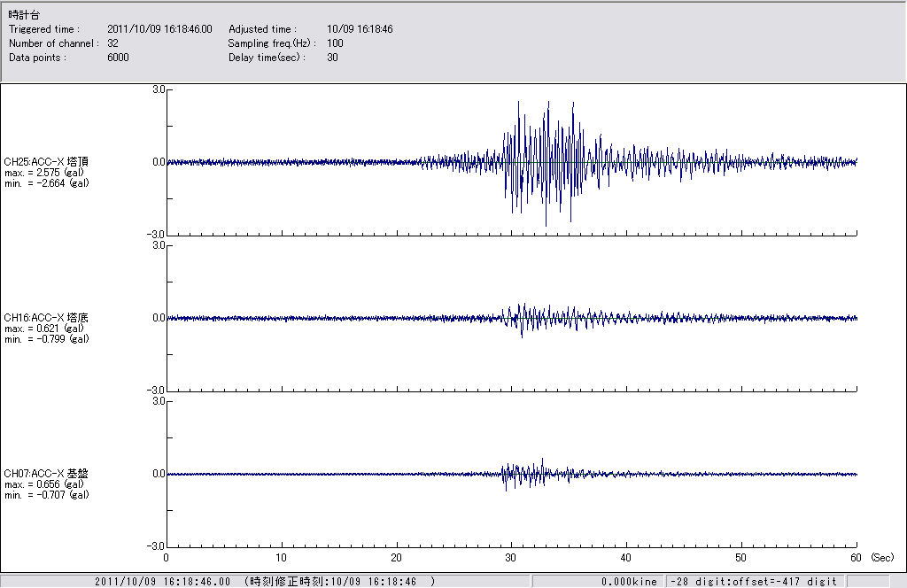Click the 10 second tick on time axis

281,558
